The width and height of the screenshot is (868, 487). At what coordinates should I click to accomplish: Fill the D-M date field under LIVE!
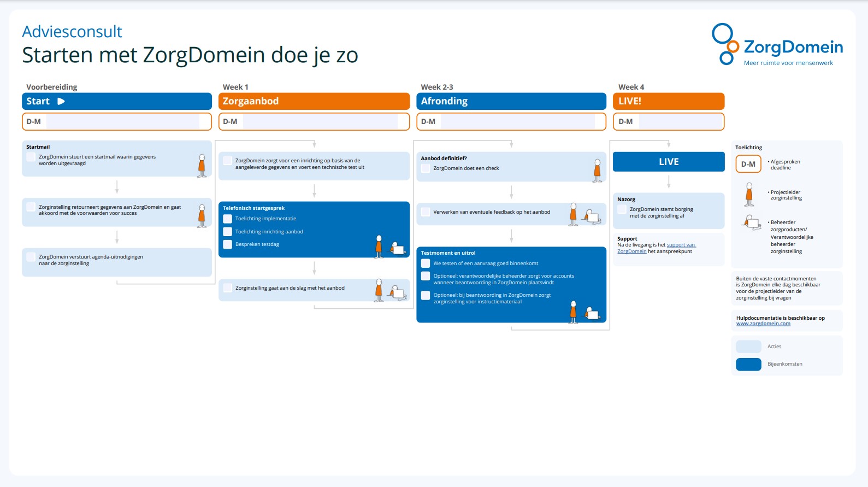681,121
